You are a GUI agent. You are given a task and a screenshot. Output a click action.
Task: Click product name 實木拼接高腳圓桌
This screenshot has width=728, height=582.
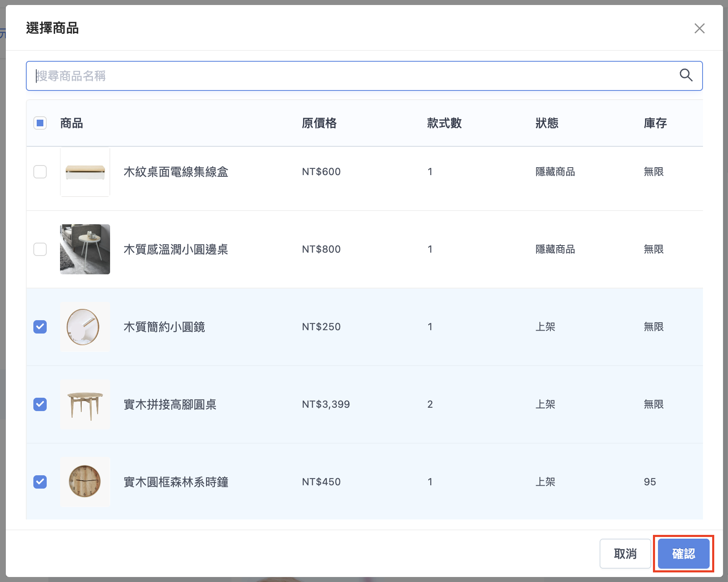click(170, 404)
